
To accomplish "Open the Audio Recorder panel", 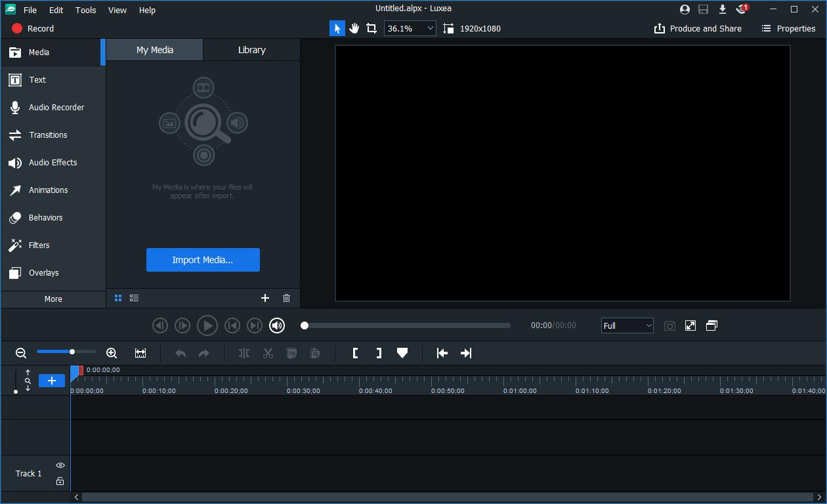I will click(53, 108).
